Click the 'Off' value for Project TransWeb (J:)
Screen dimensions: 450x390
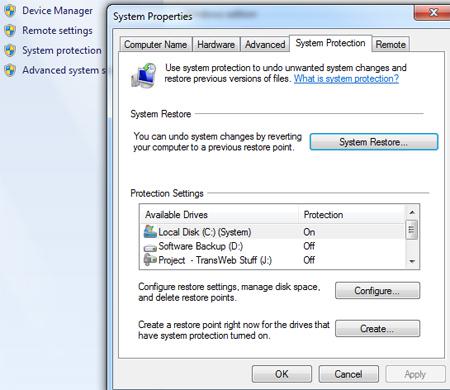309,260
